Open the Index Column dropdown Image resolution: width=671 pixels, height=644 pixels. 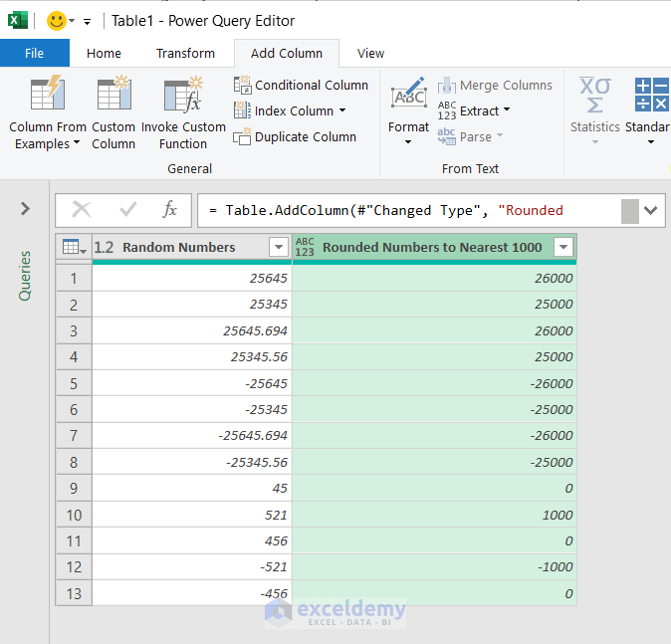click(342, 111)
